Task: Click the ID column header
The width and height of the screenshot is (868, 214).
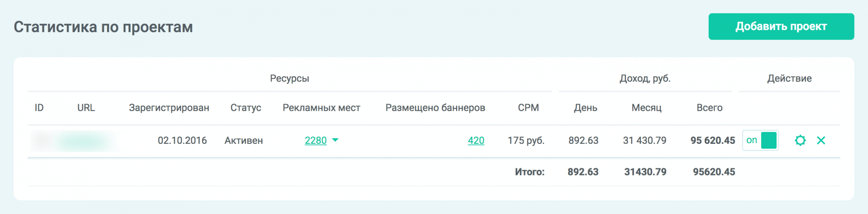Action: tap(39, 108)
